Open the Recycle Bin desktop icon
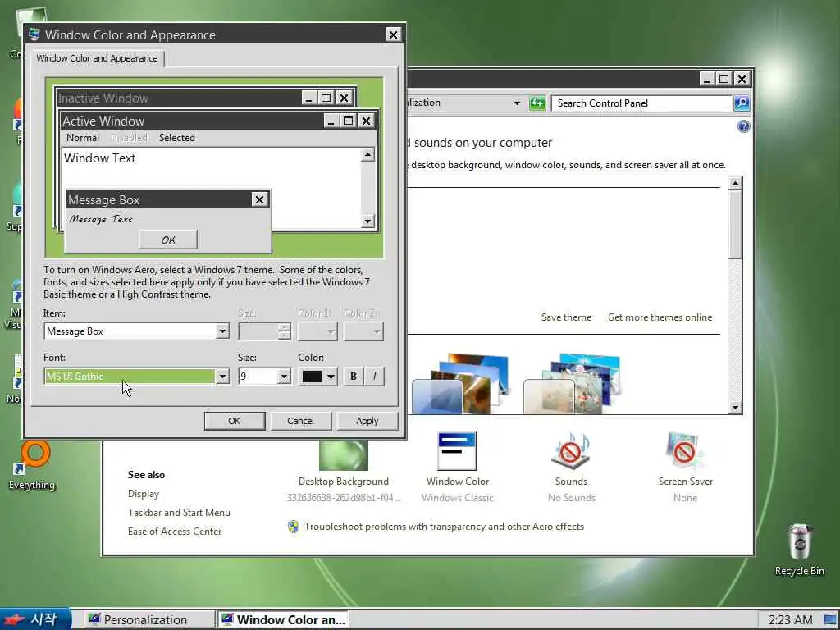The width and height of the screenshot is (840, 630). (799, 550)
